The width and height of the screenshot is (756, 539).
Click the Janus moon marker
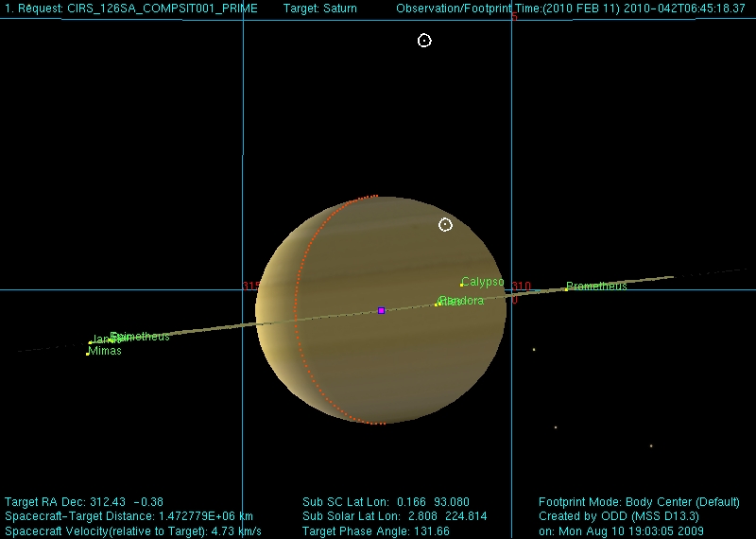click(91, 342)
